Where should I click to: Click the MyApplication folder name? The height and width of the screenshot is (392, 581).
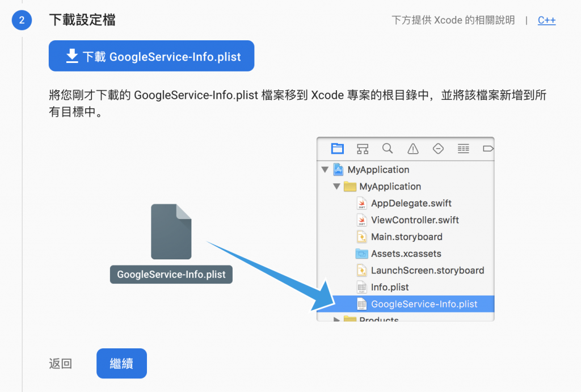coord(390,187)
